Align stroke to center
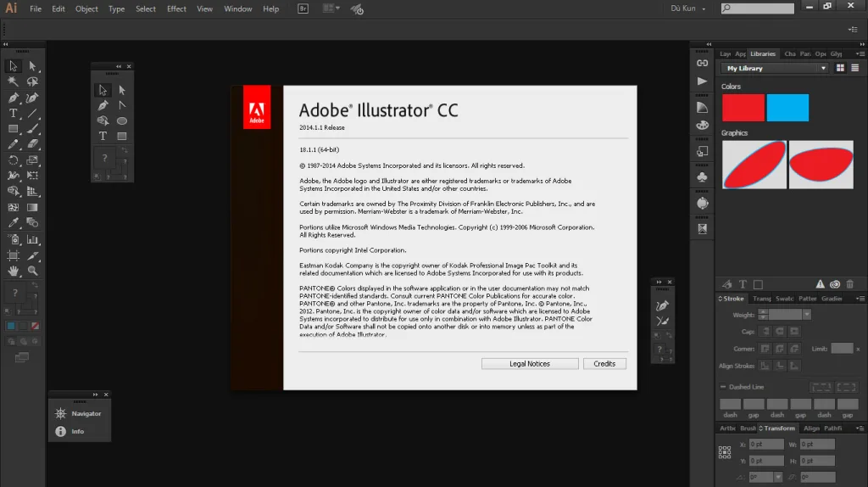This screenshot has width=868, height=487. [x=765, y=366]
